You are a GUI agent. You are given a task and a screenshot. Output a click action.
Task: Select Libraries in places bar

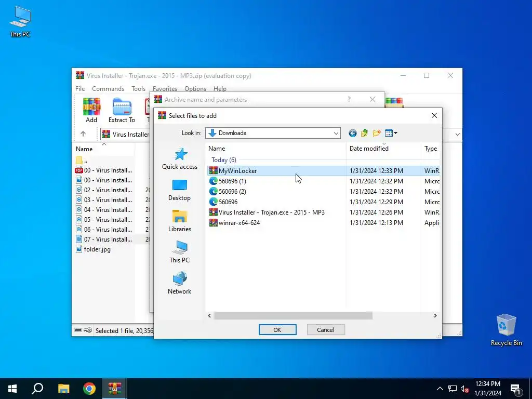[x=179, y=221]
